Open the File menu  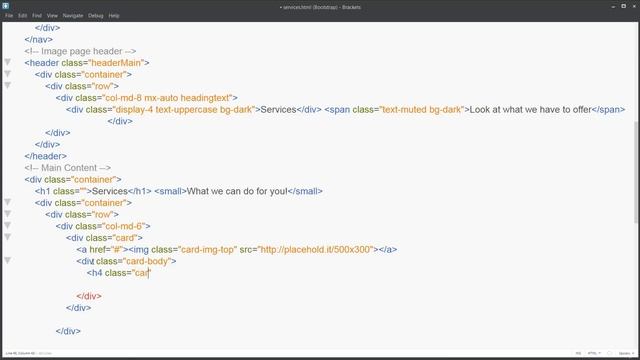(x=9, y=16)
